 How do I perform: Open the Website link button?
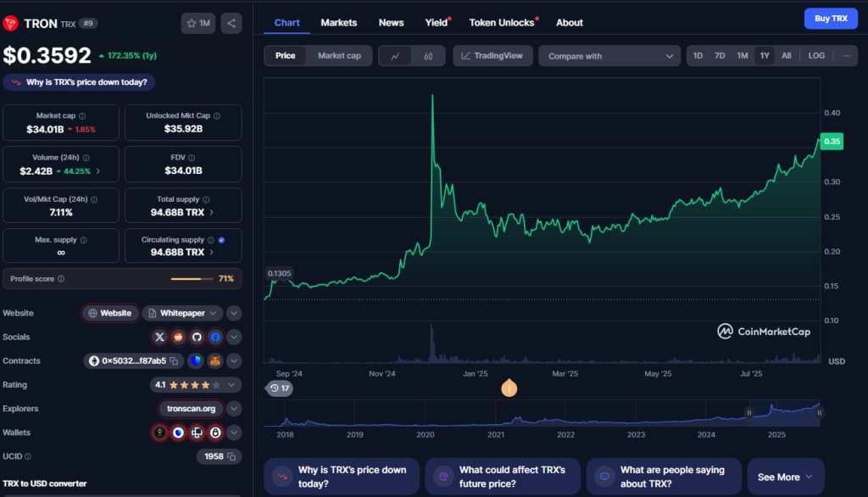(x=110, y=313)
